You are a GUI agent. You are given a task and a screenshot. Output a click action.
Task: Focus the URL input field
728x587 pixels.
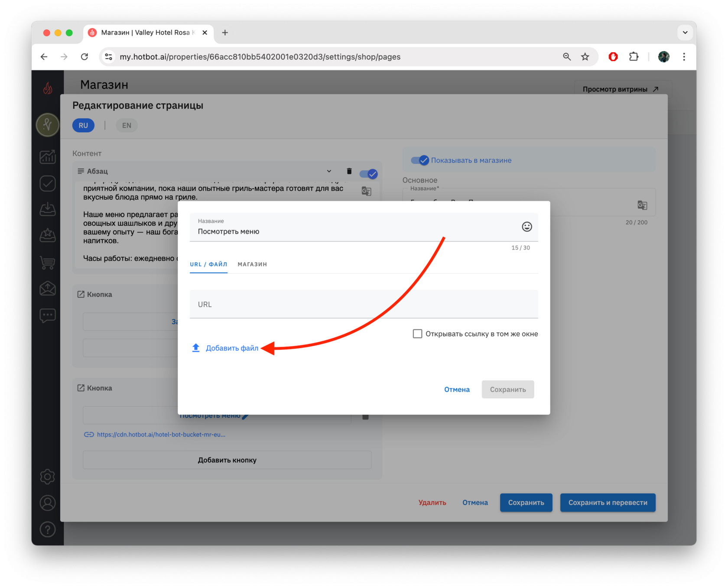364,304
